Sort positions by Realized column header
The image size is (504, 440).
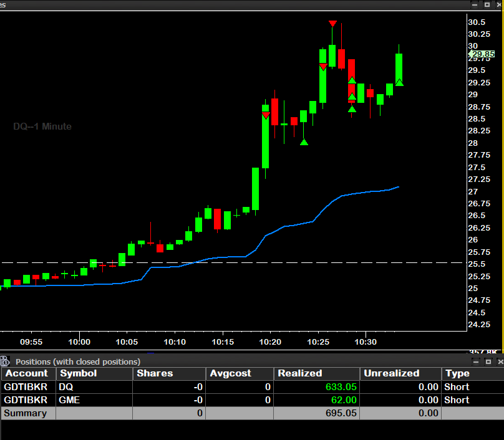click(x=317, y=373)
